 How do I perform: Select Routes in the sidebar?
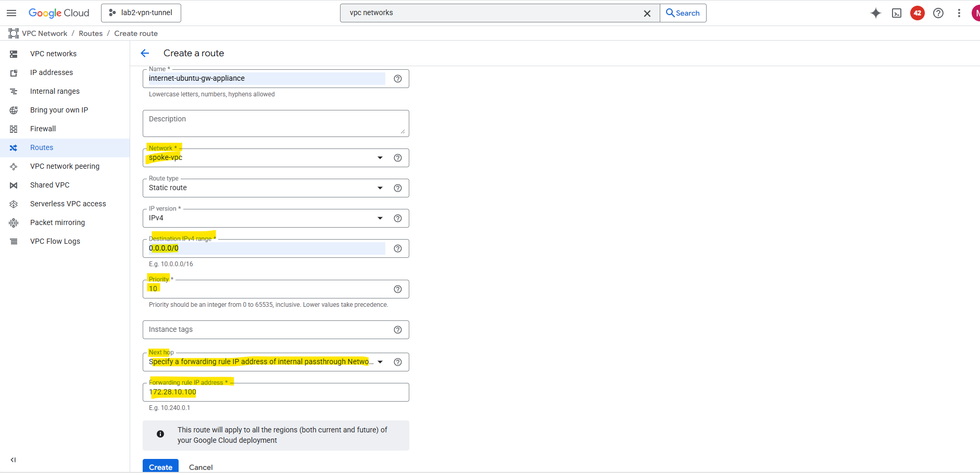pos(65,147)
